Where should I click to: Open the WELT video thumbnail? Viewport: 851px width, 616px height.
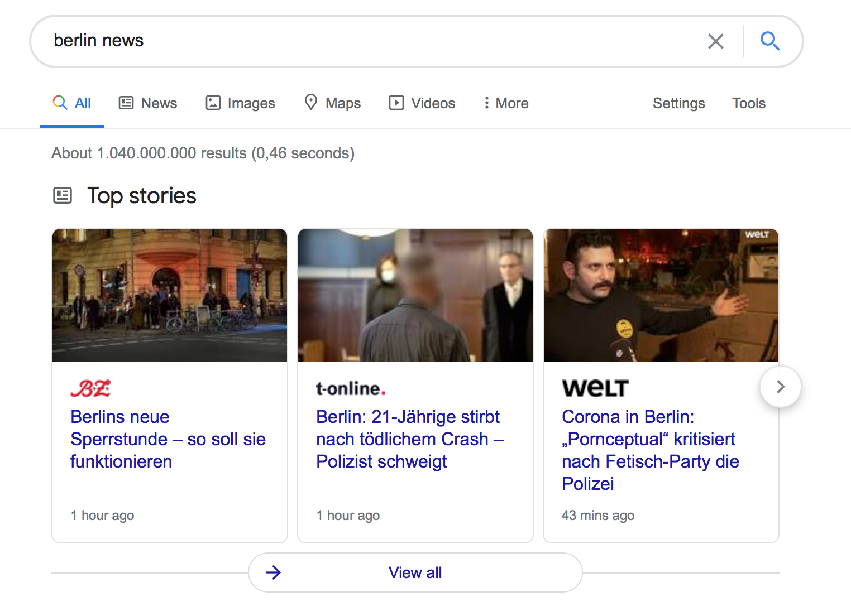coord(661,295)
